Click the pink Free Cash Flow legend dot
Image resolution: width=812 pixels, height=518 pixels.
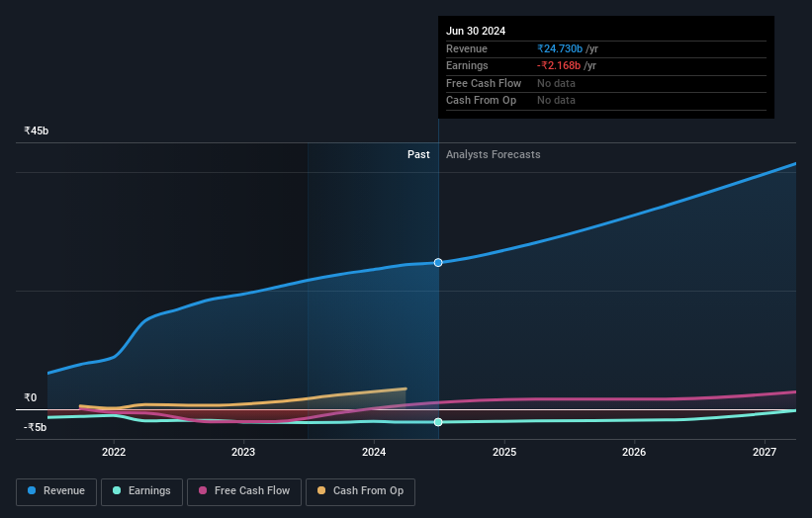coord(203,490)
